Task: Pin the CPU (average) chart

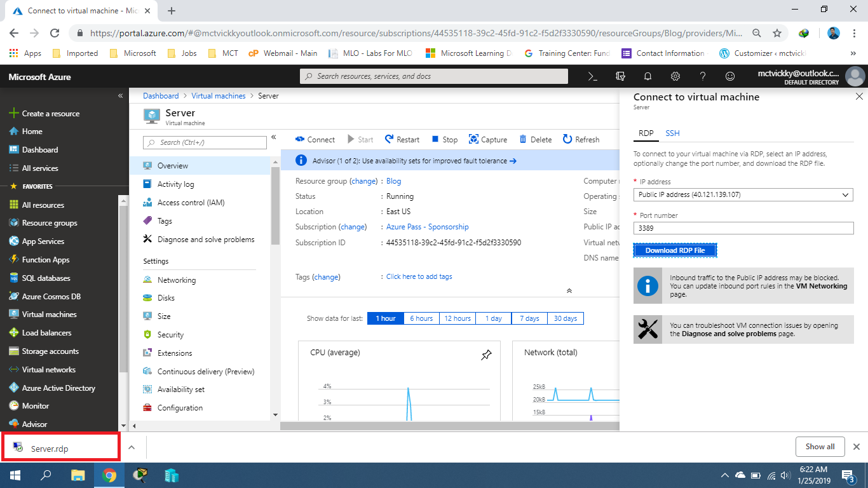Action: (486, 355)
